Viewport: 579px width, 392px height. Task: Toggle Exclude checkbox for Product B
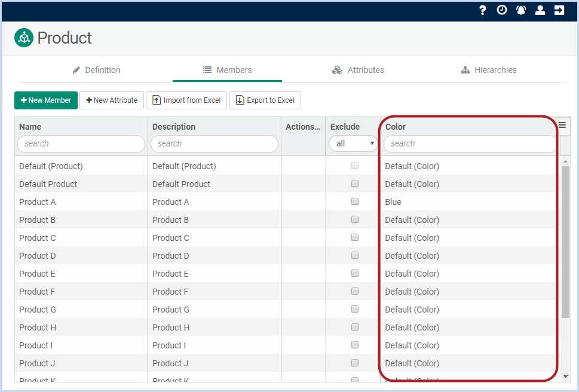point(355,220)
